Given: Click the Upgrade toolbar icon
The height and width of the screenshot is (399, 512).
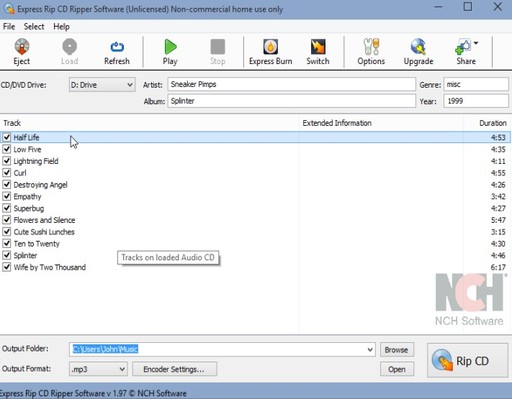Looking at the screenshot, I should 418,47.
